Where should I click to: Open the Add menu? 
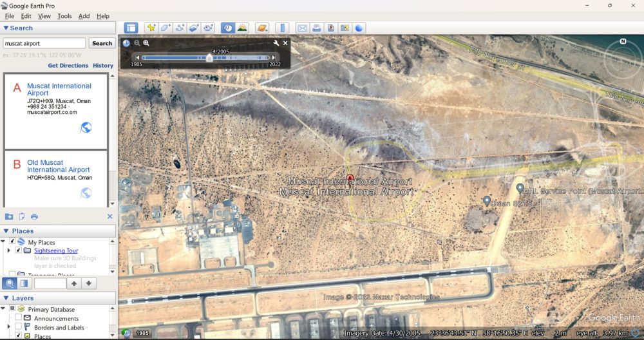pos(84,16)
